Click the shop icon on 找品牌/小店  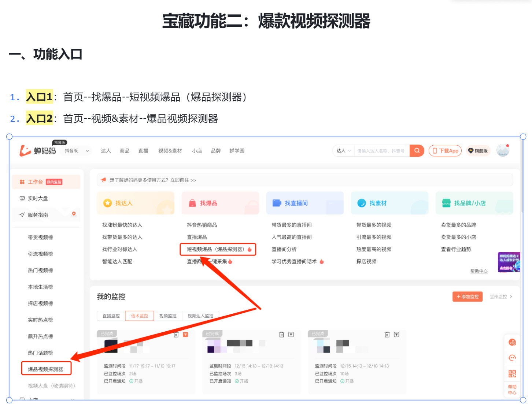[x=446, y=203]
